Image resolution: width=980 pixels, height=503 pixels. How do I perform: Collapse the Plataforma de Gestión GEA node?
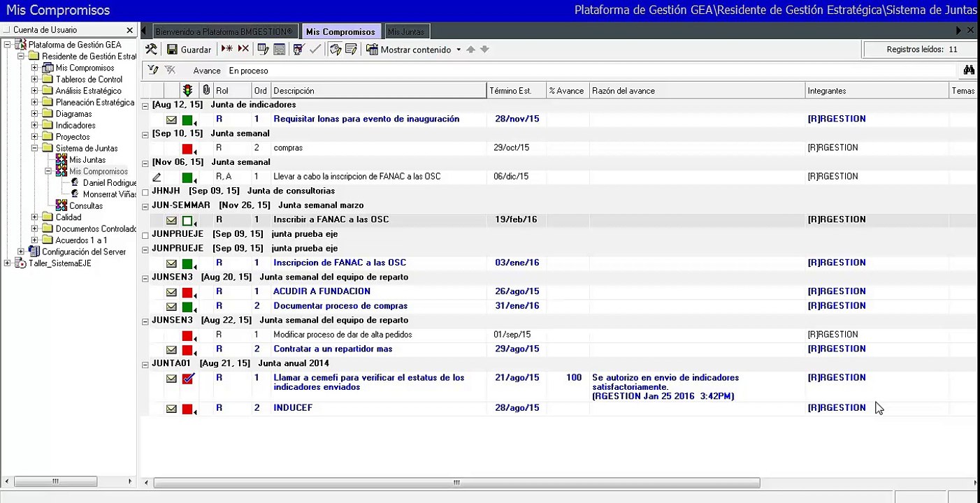[7, 45]
